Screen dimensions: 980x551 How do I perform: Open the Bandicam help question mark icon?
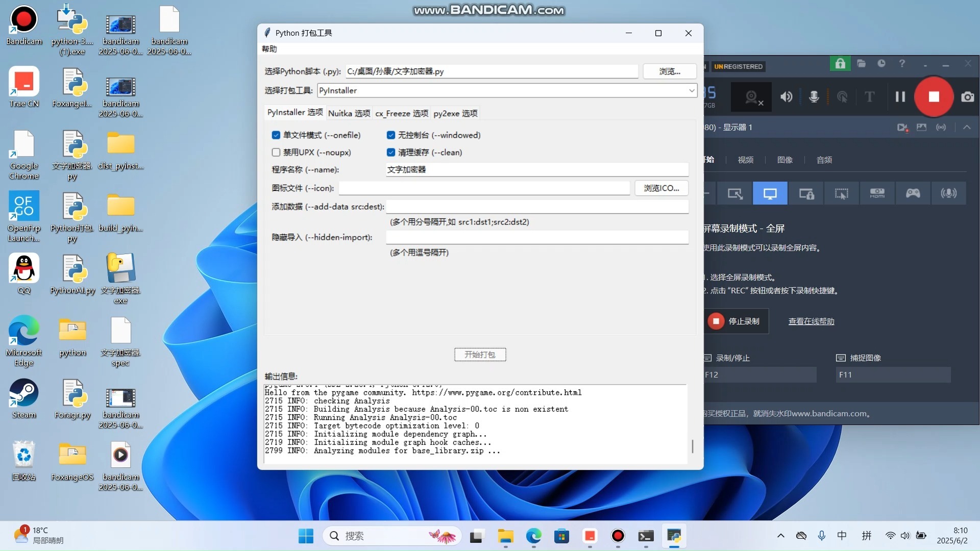point(902,64)
